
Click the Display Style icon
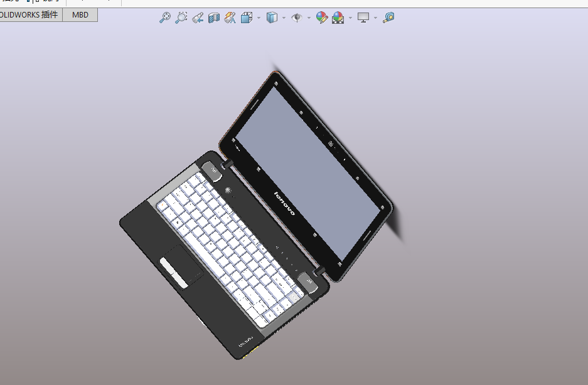pyautogui.click(x=272, y=18)
